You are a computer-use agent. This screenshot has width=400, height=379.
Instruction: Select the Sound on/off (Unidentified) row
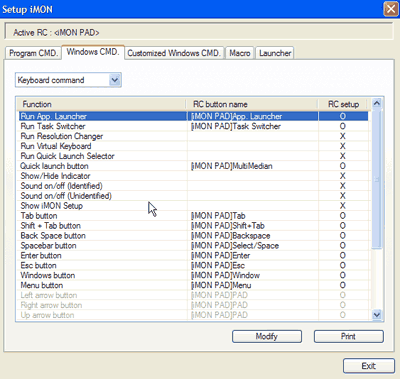(x=193, y=196)
